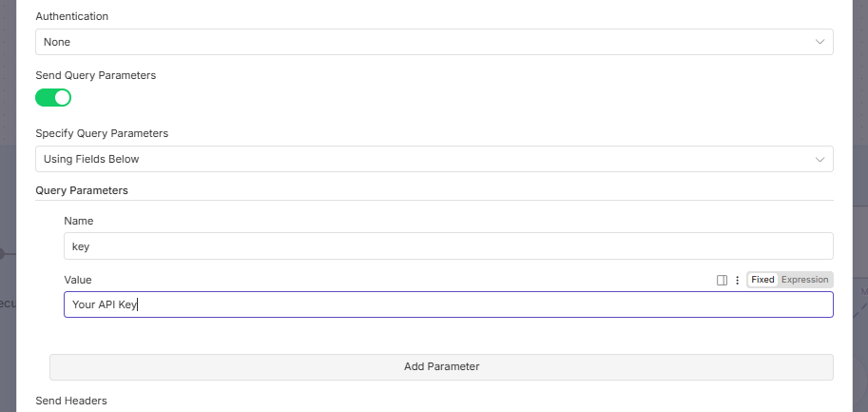Click the Add Parameter button
This screenshot has height=412, width=868.
[x=441, y=366]
